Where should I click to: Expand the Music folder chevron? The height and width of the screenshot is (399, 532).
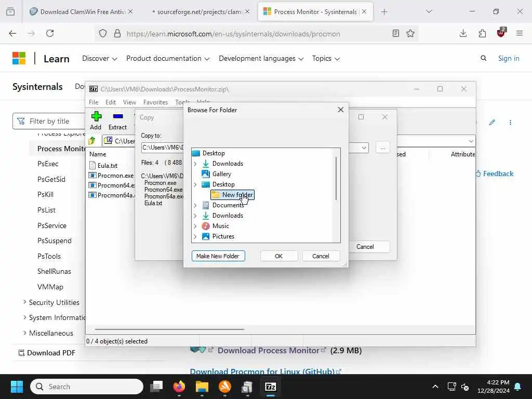tap(195, 226)
